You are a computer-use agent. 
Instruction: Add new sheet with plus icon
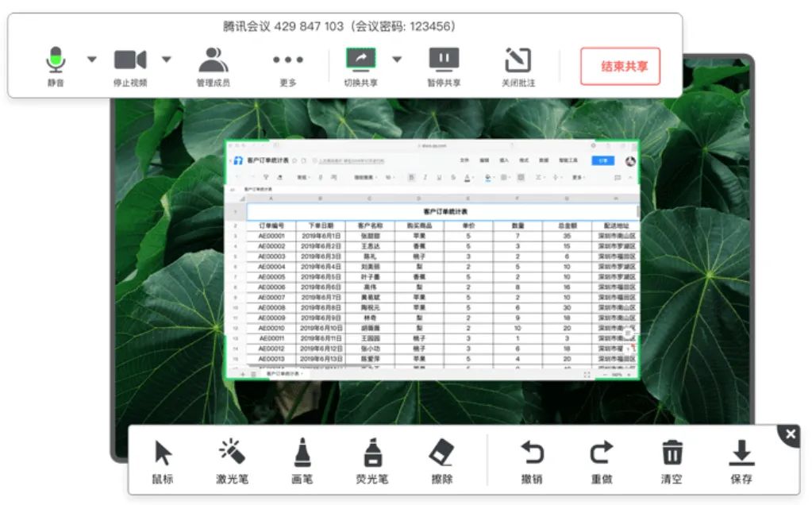tap(242, 374)
